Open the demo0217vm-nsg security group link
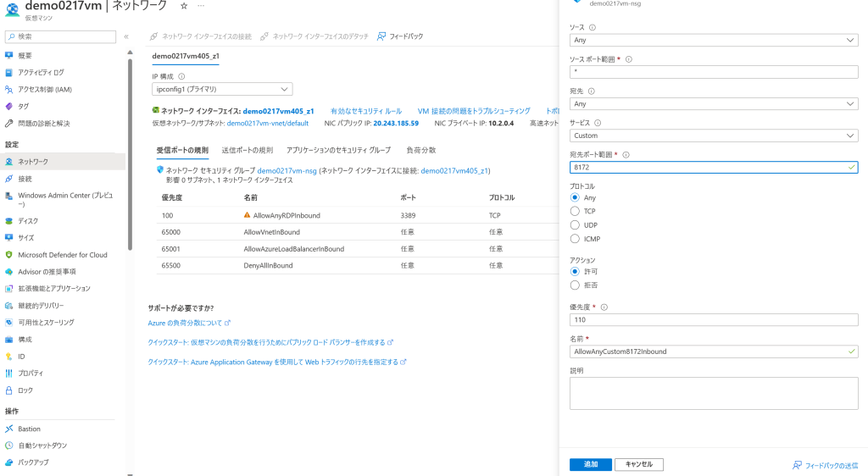 coord(287,171)
